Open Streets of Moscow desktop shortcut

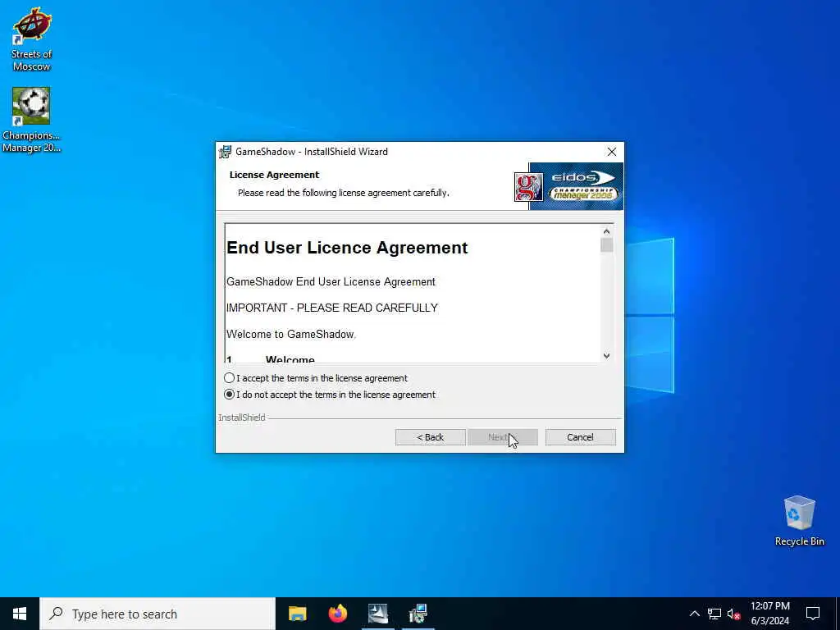(32, 39)
